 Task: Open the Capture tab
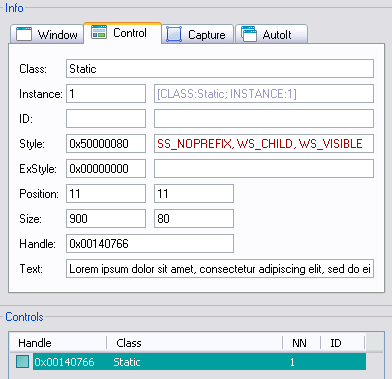pyautogui.click(x=198, y=34)
